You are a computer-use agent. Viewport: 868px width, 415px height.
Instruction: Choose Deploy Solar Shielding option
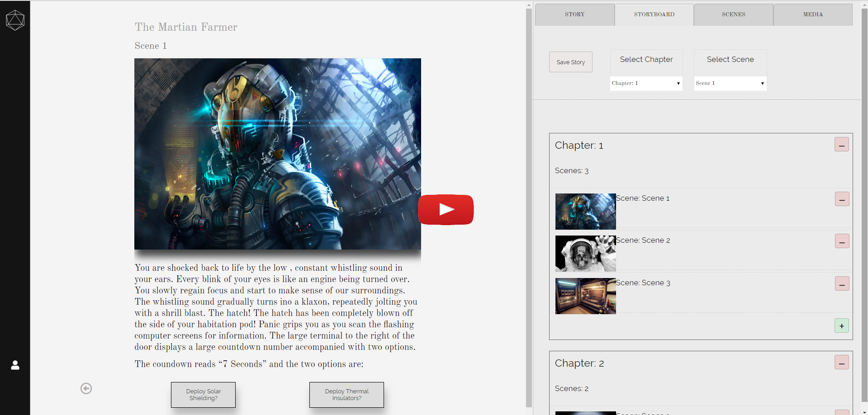[x=203, y=395]
